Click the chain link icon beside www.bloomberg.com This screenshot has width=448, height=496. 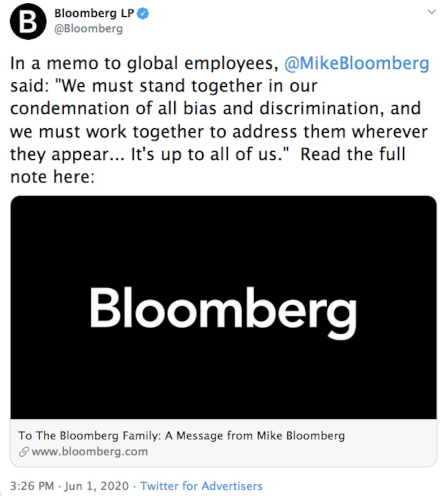coord(24,452)
